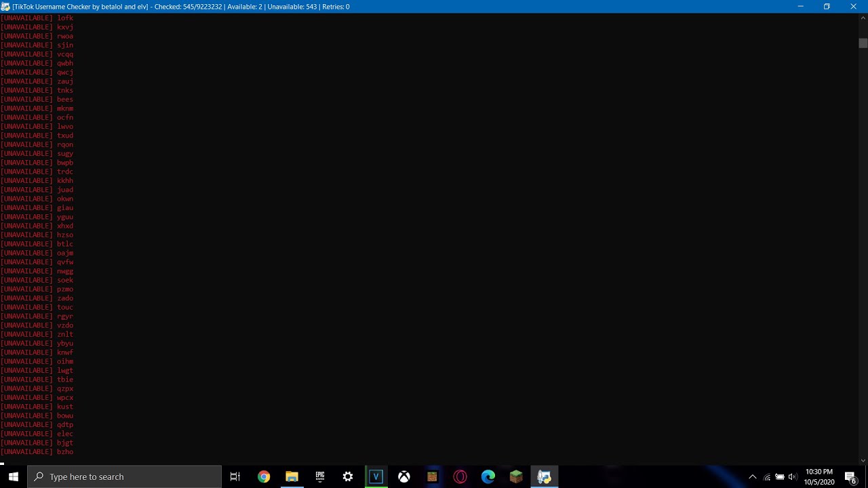Click the unavailable row for juad
Viewport: 868px width, 488px height.
[x=37, y=190]
